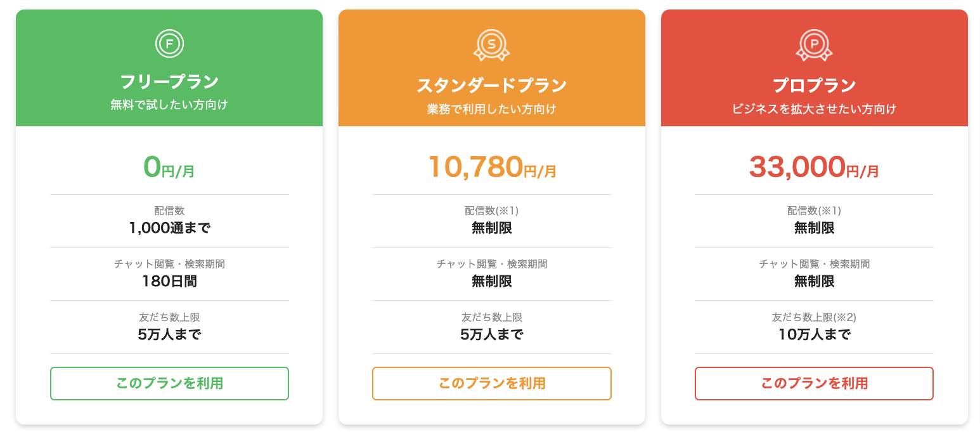This screenshot has height=434, width=980.
Task: Click the 10,780円/月 price
Action: click(492, 167)
